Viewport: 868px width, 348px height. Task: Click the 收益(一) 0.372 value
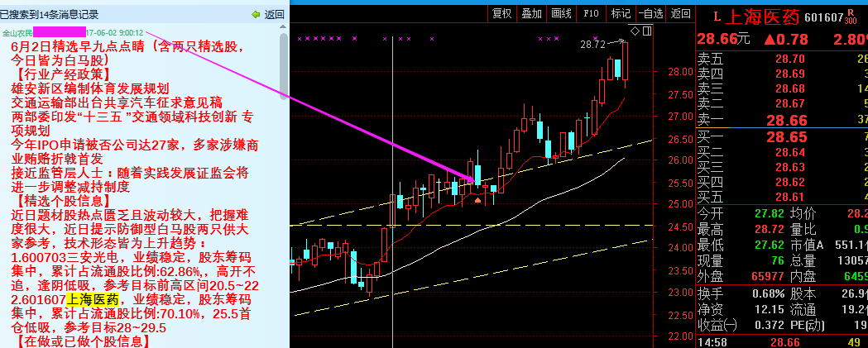tap(768, 324)
